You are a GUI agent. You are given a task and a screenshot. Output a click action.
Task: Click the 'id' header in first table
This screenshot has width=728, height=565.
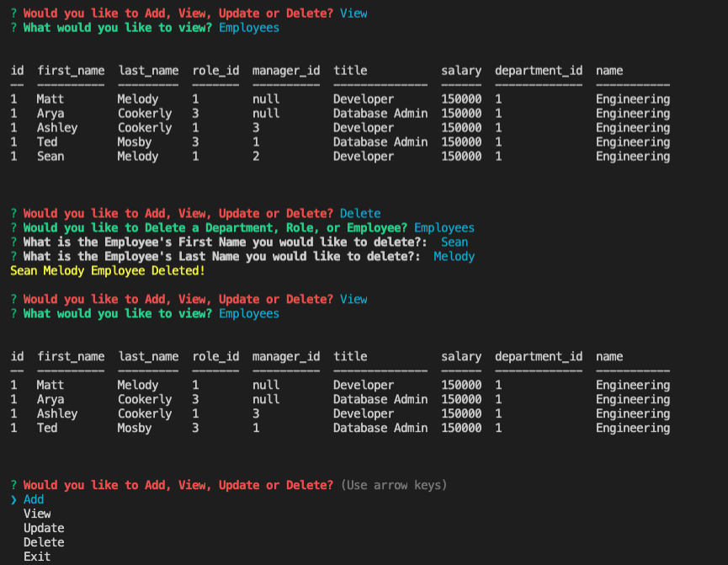pos(17,71)
